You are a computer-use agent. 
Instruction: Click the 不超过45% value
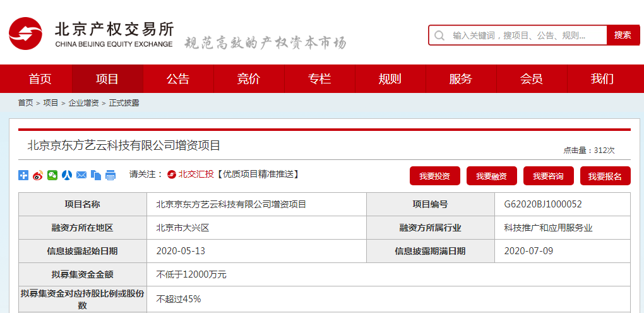pyautogui.click(x=179, y=299)
